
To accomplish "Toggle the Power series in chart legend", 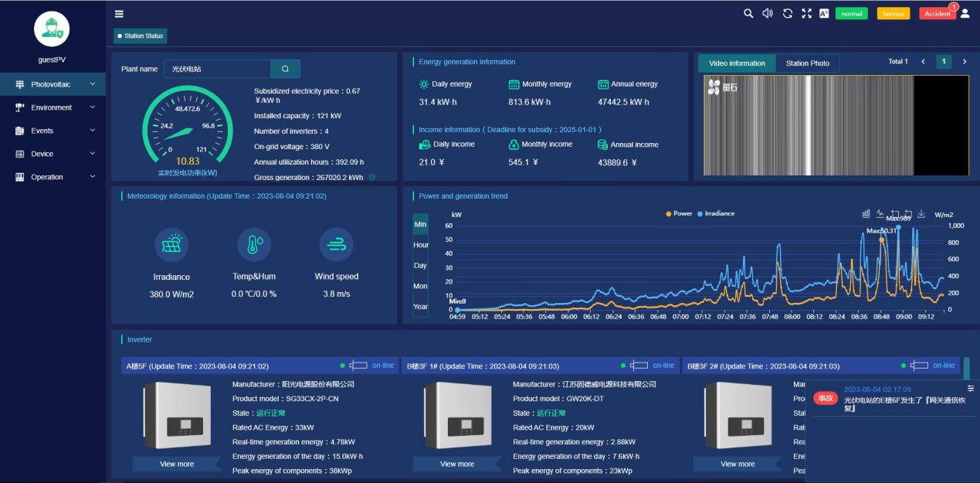I will tap(680, 213).
